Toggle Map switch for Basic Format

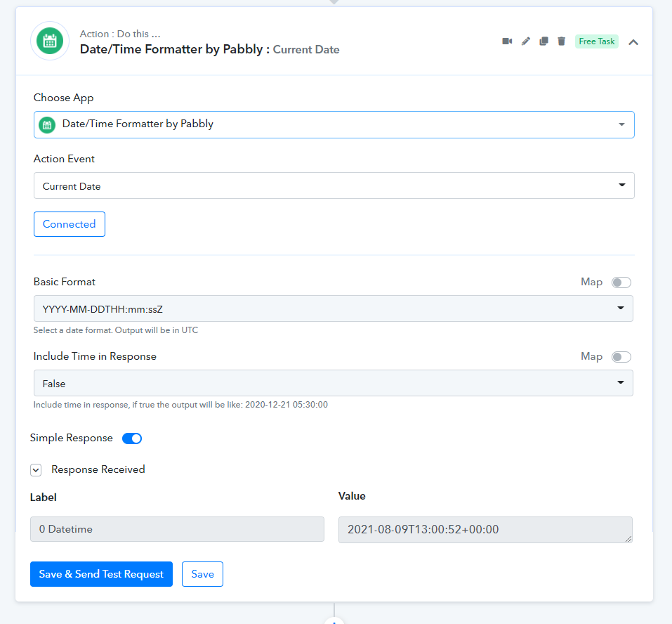coord(621,282)
